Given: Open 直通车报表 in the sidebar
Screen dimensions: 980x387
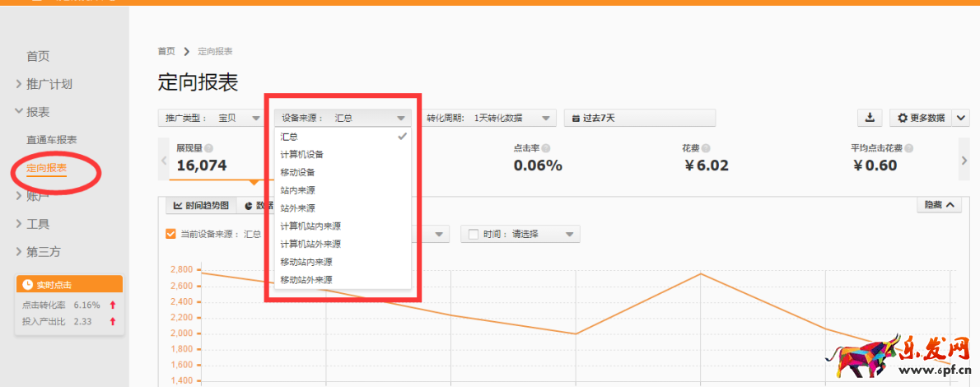Looking at the screenshot, I should [x=51, y=140].
